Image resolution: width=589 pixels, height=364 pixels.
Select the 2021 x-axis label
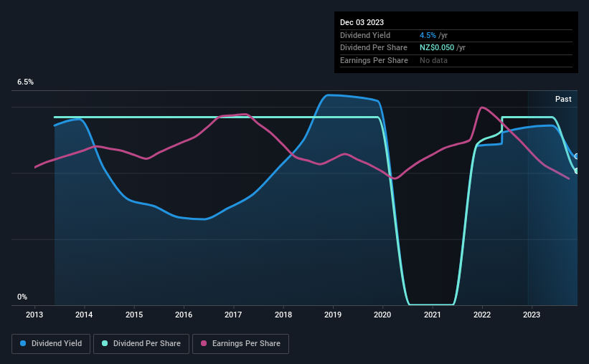(433, 315)
